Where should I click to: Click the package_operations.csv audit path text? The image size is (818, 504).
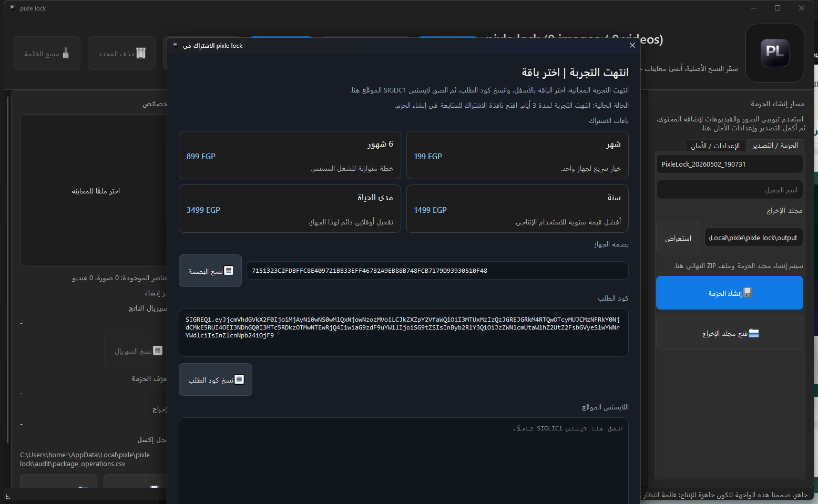click(x=85, y=459)
